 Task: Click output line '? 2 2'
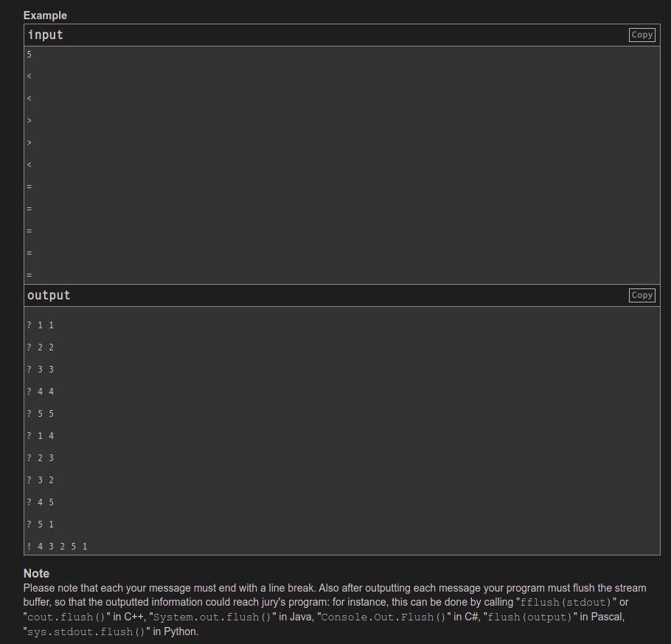coord(41,347)
